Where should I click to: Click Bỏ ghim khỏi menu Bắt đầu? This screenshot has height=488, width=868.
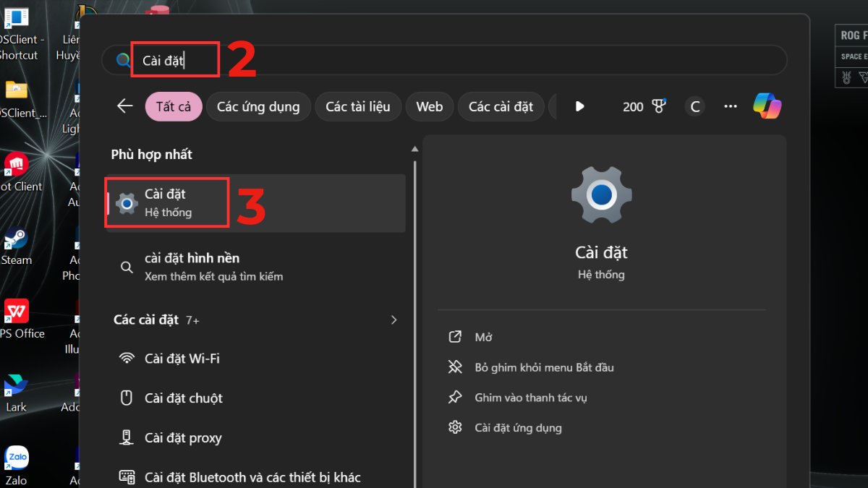[x=543, y=367]
